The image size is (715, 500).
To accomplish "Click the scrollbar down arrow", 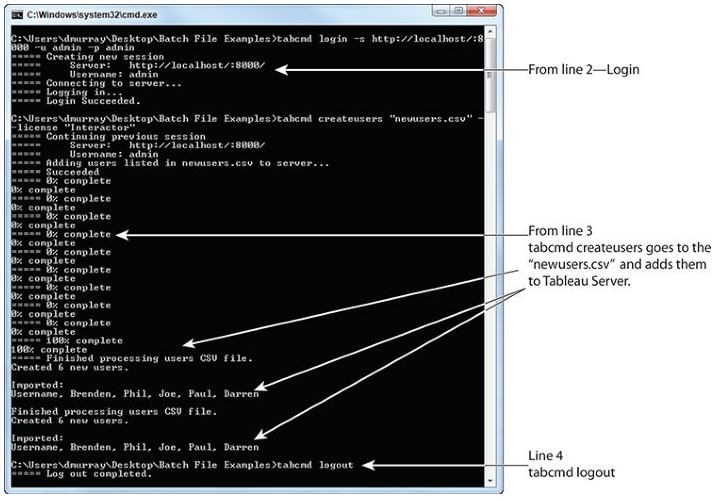I will [490, 481].
